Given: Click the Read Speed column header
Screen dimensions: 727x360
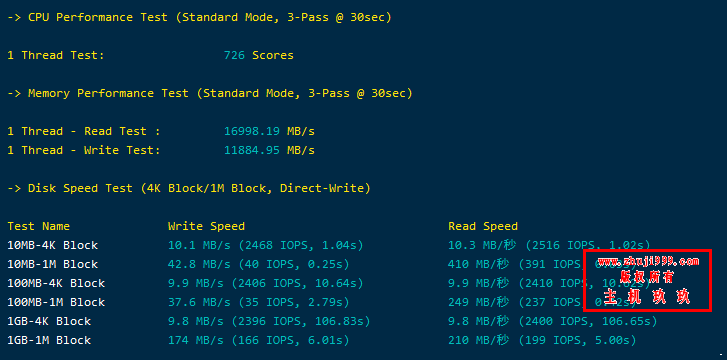Looking at the screenshot, I should (x=483, y=226).
